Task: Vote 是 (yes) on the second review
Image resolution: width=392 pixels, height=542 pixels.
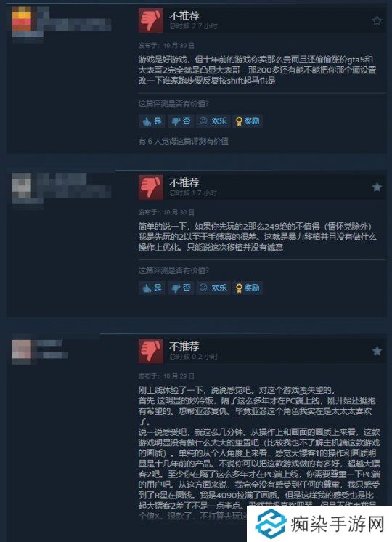Action: coord(152,288)
